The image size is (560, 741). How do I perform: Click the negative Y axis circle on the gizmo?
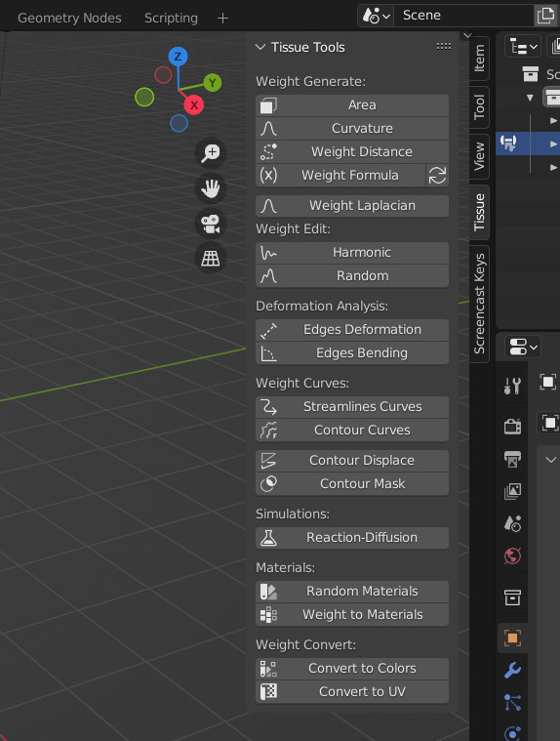[144, 97]
